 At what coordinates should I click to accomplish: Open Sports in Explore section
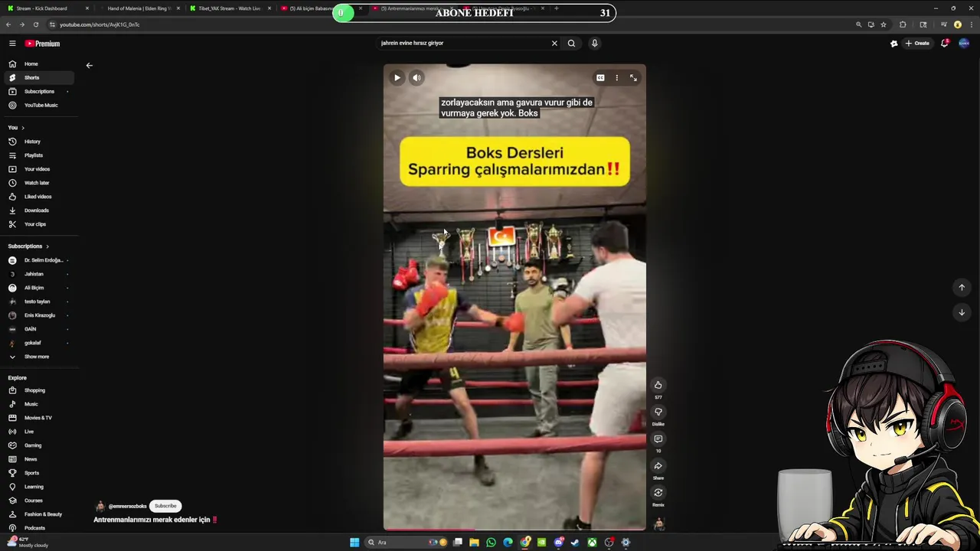click(x=38, y=473)
